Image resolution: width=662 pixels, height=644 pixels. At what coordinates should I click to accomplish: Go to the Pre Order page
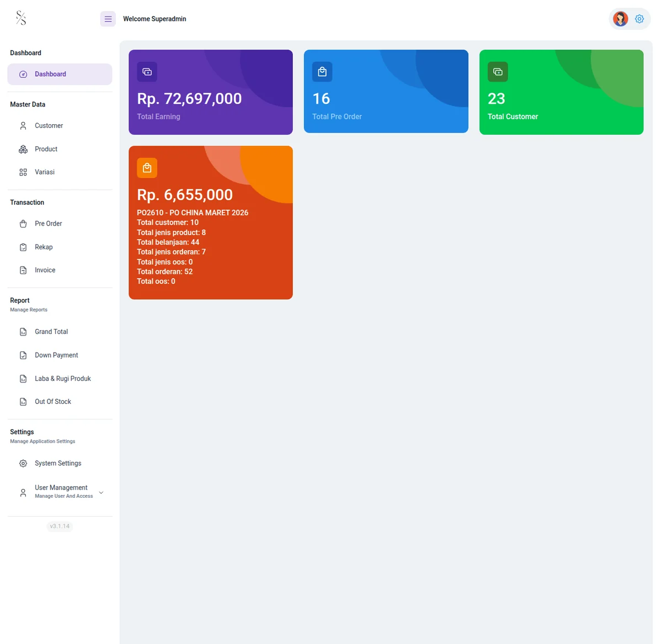(60, 223)
